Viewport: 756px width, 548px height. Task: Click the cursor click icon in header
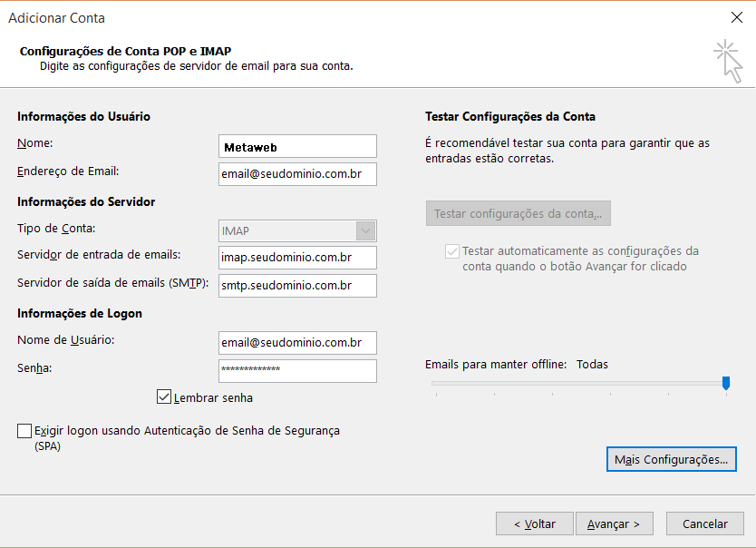[x=727, y=61]
